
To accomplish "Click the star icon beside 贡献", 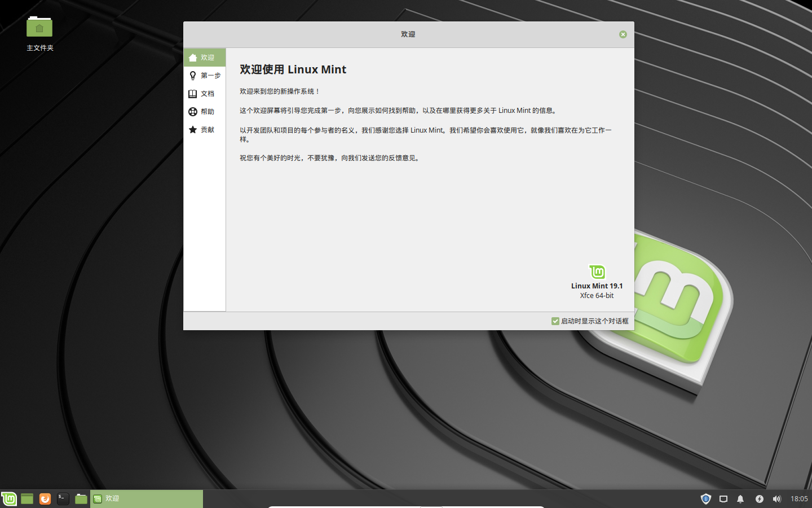I will point(193,129).
